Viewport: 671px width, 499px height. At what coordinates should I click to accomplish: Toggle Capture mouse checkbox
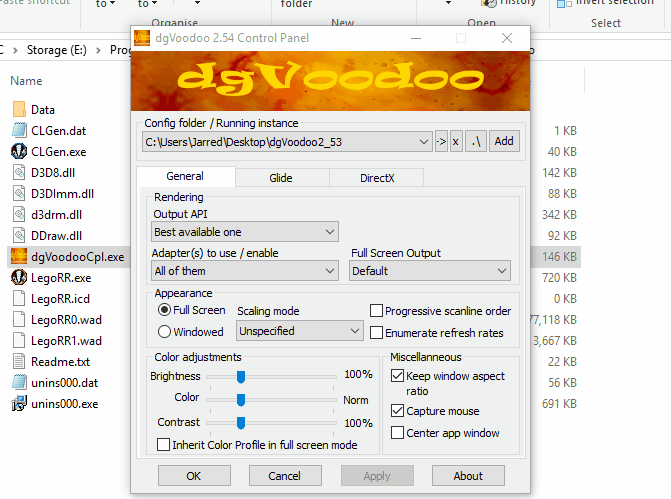click(397, 411)
